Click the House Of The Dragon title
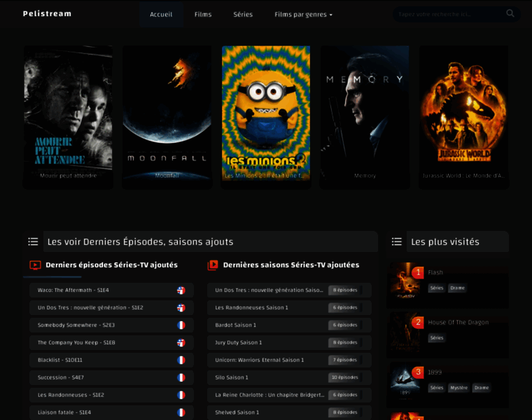The width and height of the screenshot is (532, 420). (x=458, y=322)
